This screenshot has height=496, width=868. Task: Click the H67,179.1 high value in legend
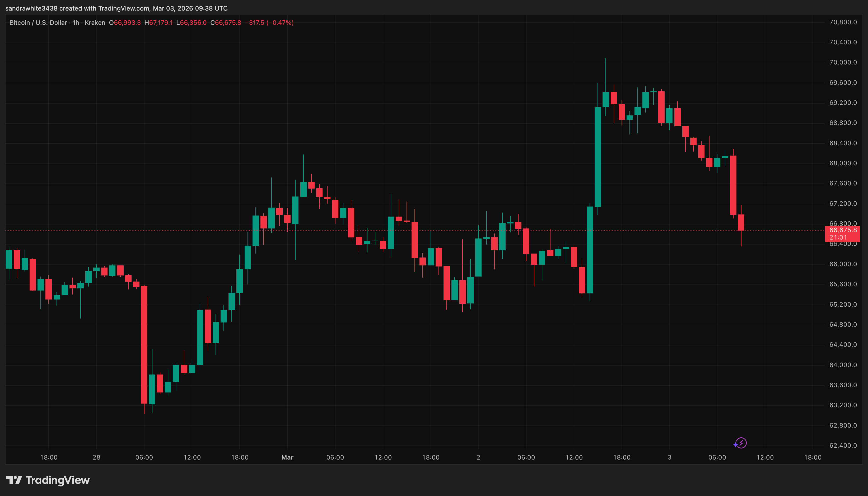[159, 22]
